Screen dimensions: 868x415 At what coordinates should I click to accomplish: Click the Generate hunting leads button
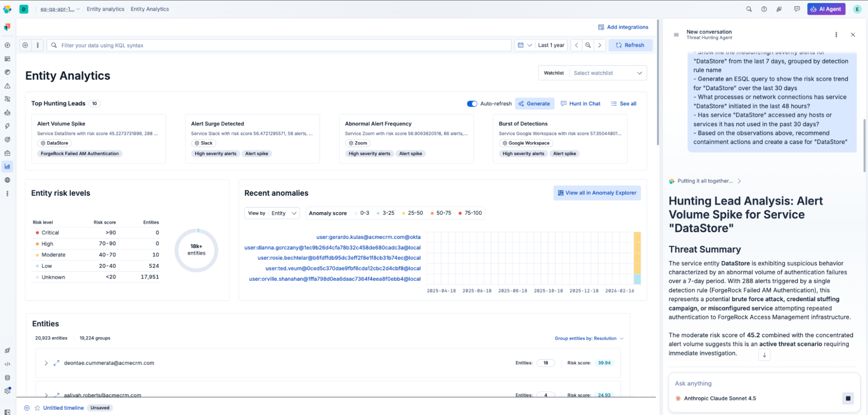535,104
